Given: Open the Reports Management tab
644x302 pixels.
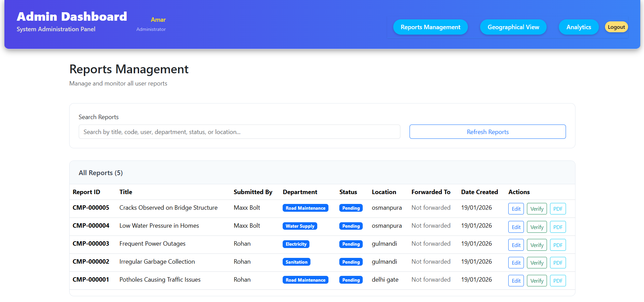Looking at the screenshot, I should [430, 27].
